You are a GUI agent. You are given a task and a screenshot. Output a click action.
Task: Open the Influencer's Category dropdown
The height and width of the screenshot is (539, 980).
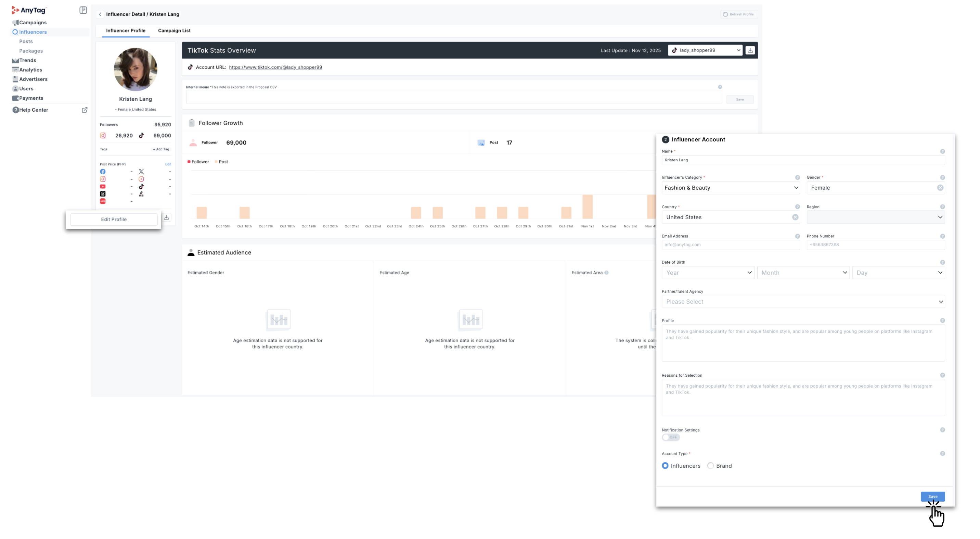pos(730,188)
